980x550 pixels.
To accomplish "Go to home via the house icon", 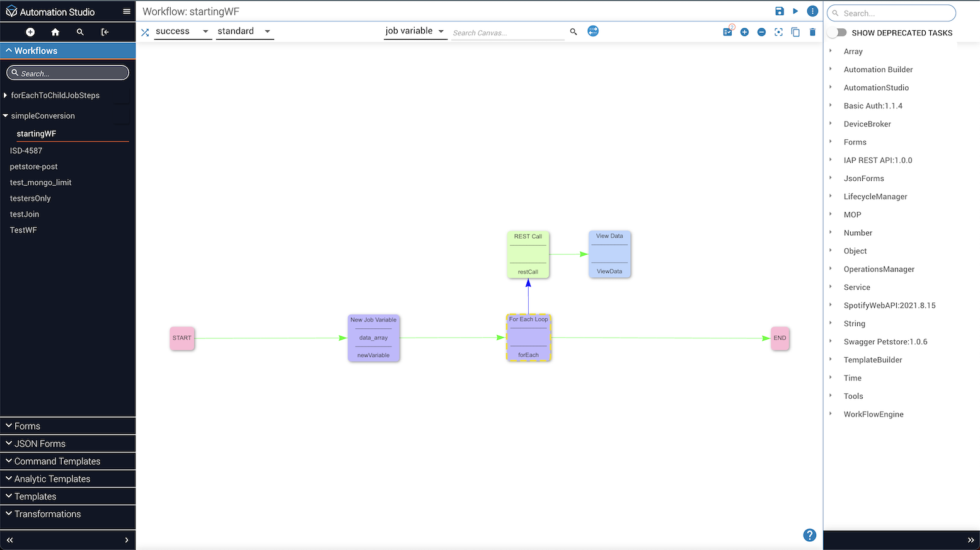I will coord(55,32).
